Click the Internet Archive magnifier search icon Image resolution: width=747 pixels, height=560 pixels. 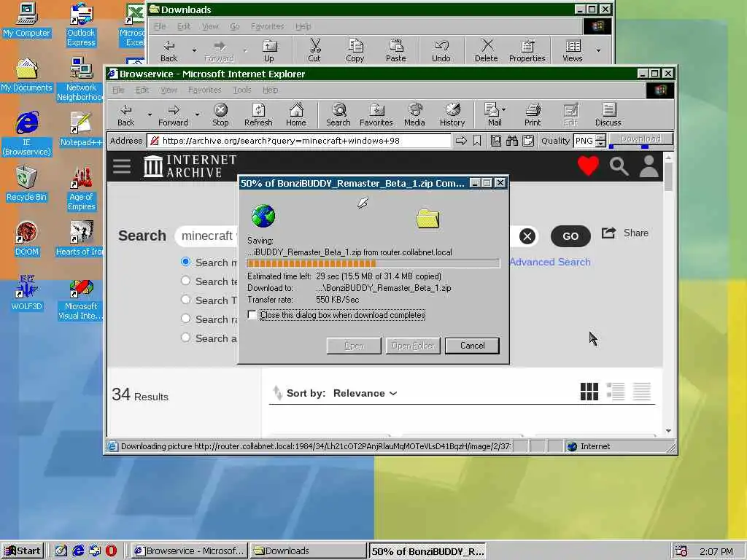tap(619, 167)
